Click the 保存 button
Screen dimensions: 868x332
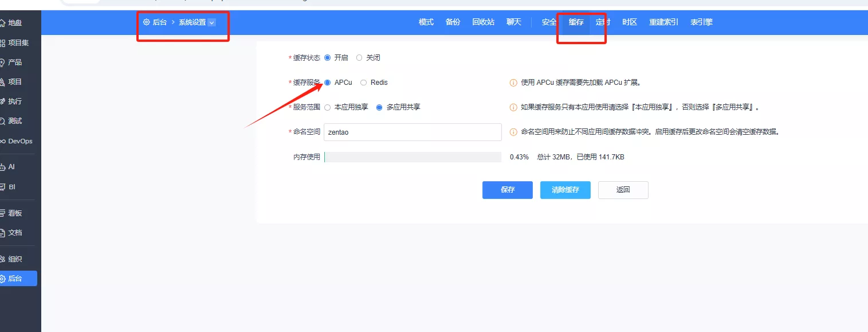tap(508, 190)
